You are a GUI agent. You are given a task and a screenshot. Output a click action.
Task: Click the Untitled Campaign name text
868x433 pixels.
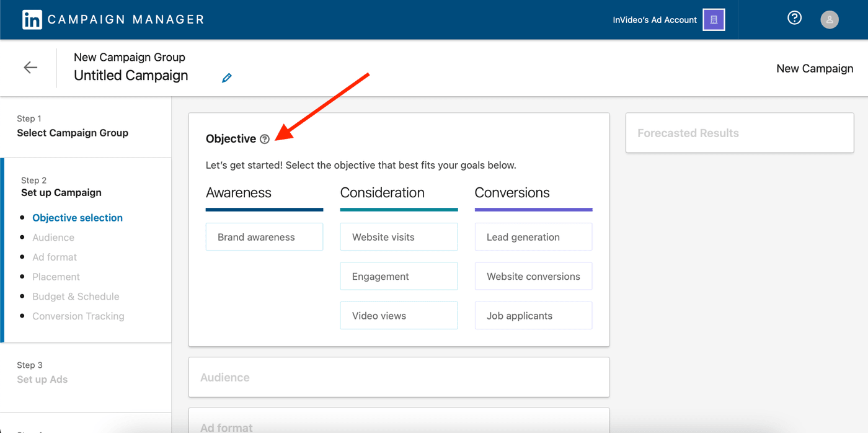click(x=131, y=75)
